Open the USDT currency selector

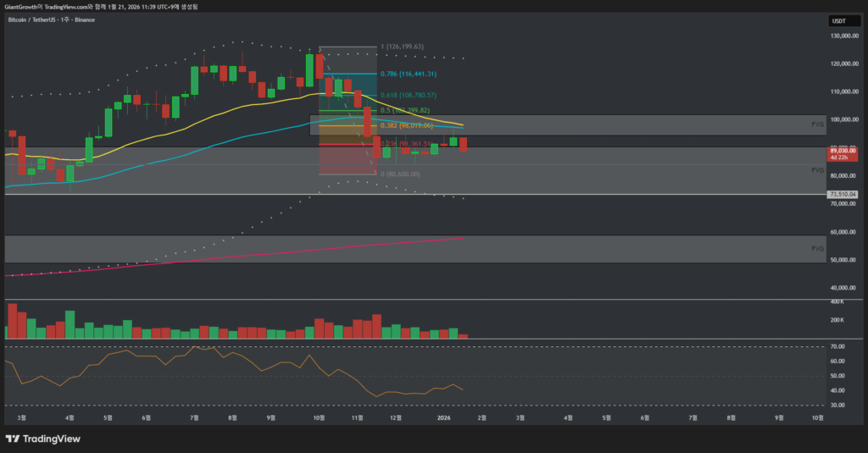(x=838, y=21)
